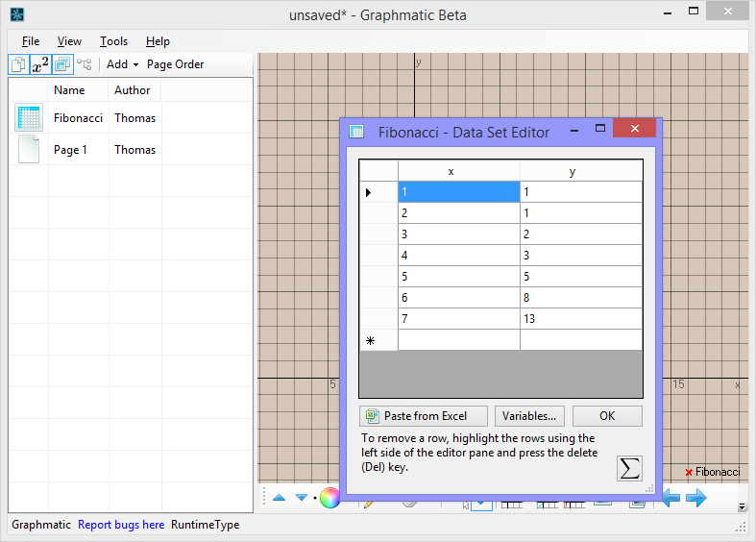Viewport: 756px width, 542px height.
Task: Click the new row asterisk header
Action: [378, 340]
